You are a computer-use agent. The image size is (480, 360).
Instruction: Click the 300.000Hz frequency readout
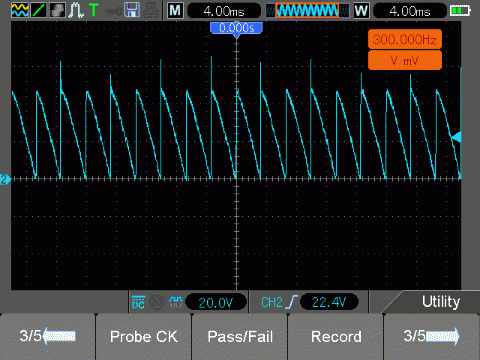[405, 39]
